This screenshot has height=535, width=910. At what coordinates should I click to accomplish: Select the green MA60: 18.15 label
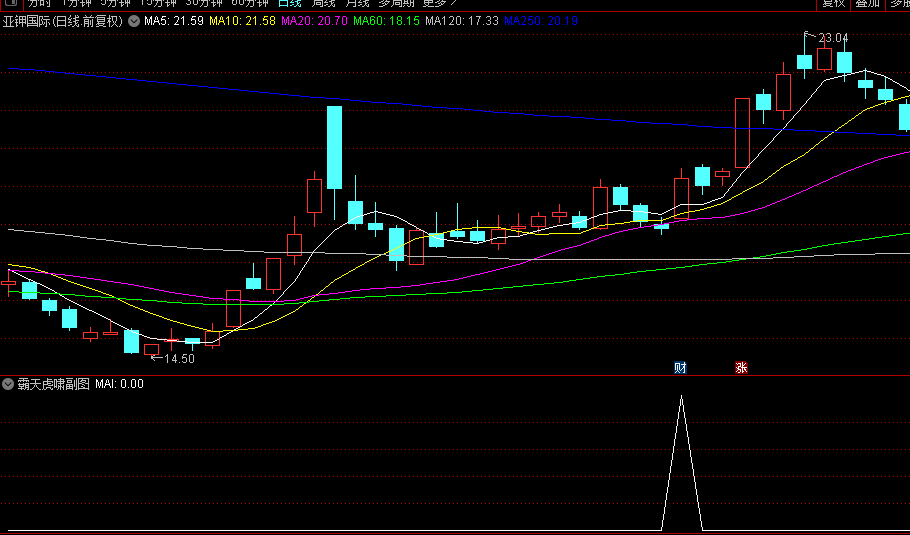(386, 21)
